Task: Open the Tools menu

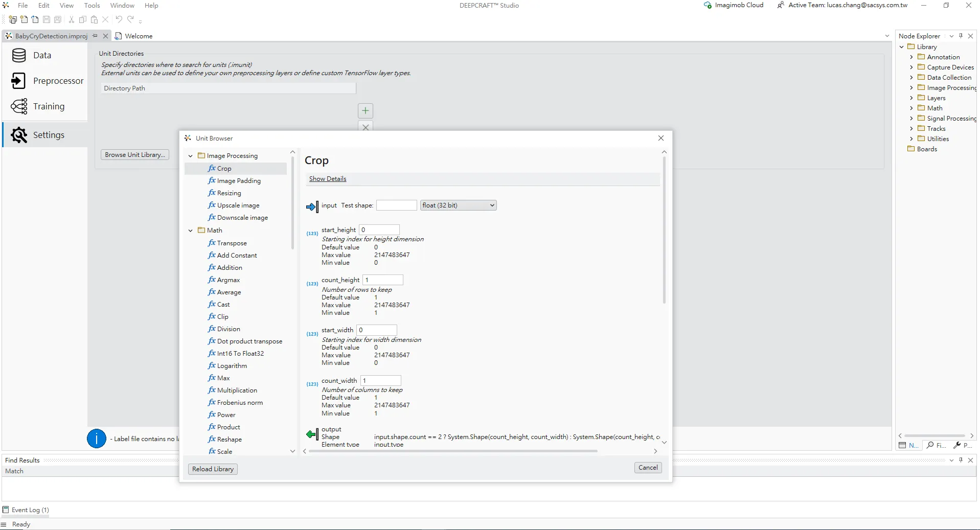Action: tap(92, 5)
